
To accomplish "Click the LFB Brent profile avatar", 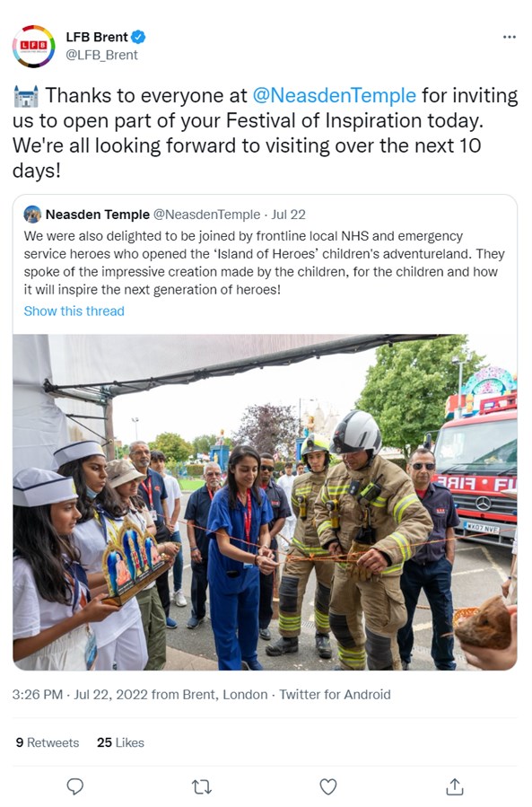I will point(33,47).
